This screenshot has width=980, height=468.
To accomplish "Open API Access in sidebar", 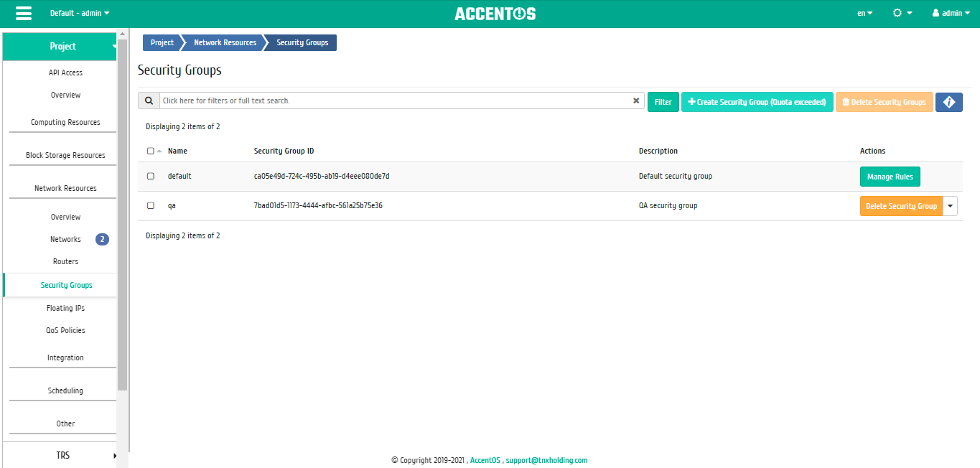I will click(x=65, y=72).
